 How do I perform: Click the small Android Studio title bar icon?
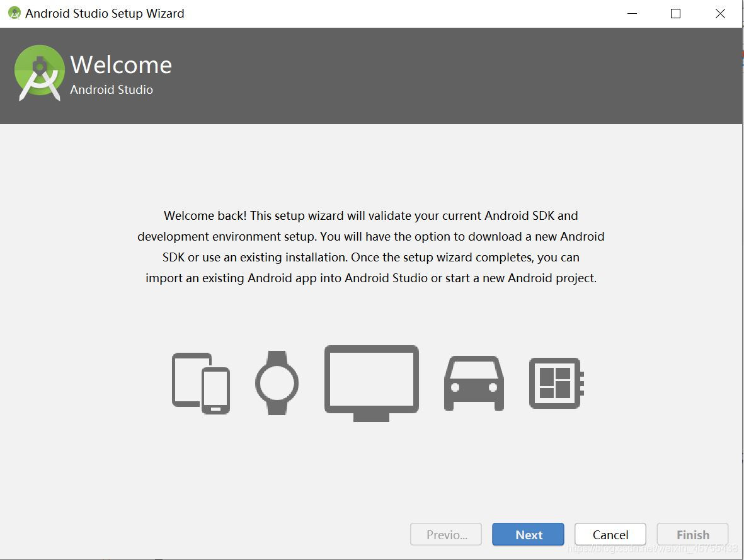14,13
